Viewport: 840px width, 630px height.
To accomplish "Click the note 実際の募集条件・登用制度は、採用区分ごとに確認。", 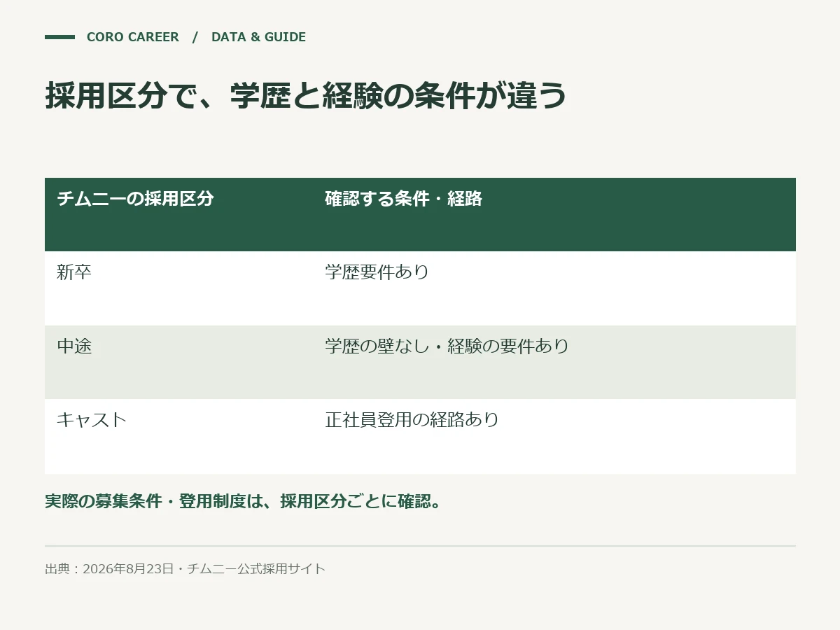I will [x=244, y=502].
